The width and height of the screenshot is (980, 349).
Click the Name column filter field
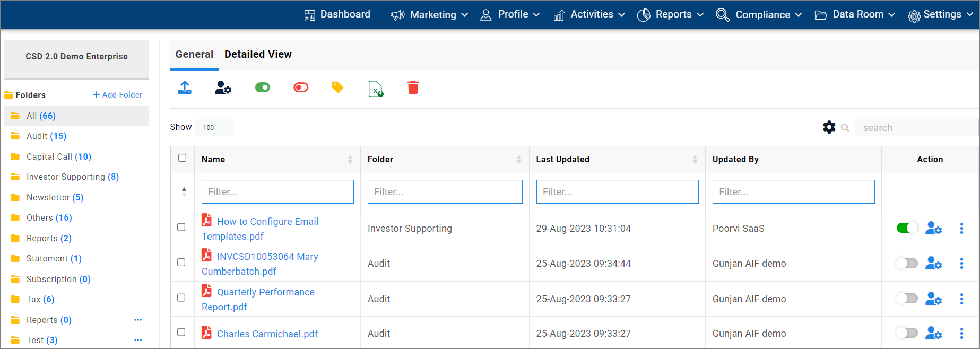click(x=277, y=192)
